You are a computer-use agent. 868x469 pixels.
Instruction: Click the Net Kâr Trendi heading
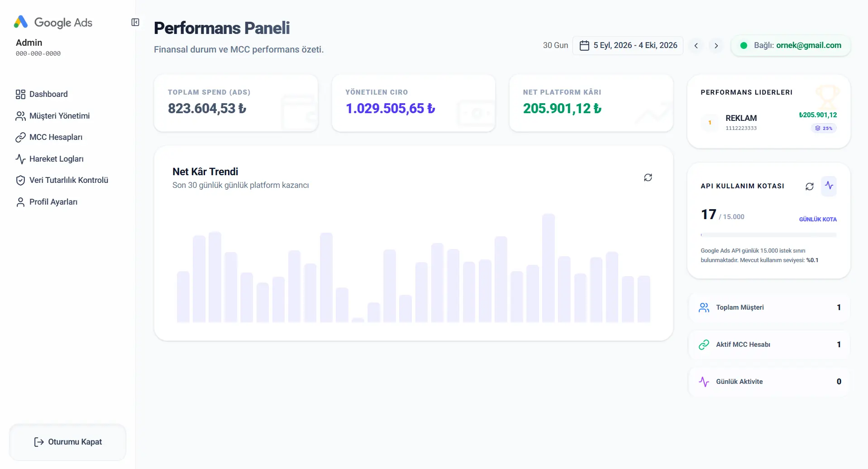(205, 172)
